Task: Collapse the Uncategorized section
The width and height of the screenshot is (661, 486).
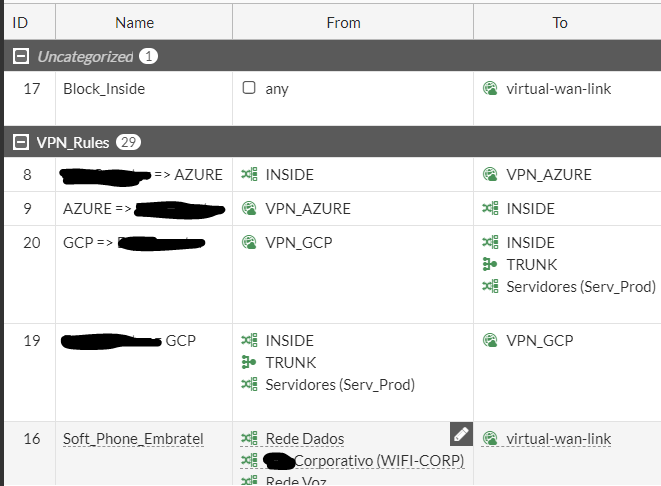Action: coord(20,57)
